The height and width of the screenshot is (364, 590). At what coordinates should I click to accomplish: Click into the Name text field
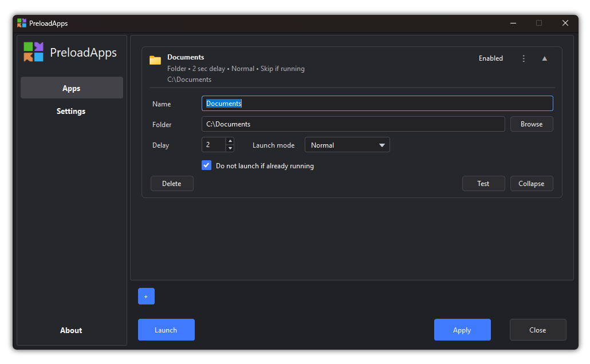(x=377, y=104)
